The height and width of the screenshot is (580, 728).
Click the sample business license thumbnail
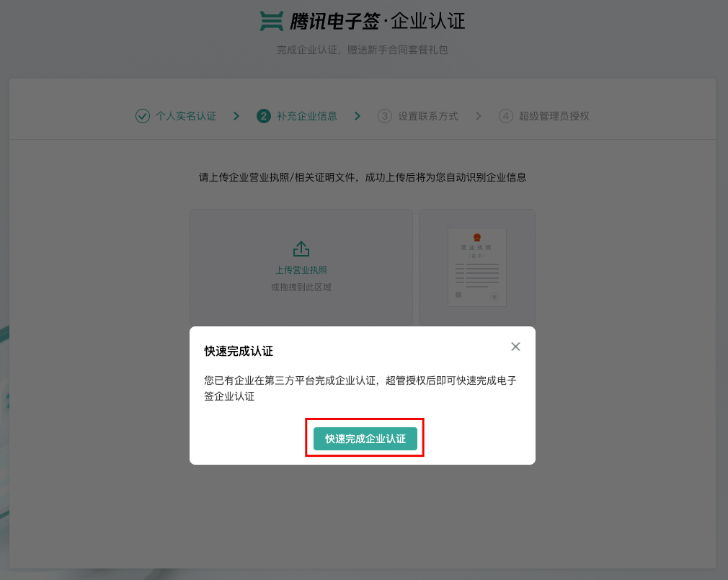[x=477, y=267]
